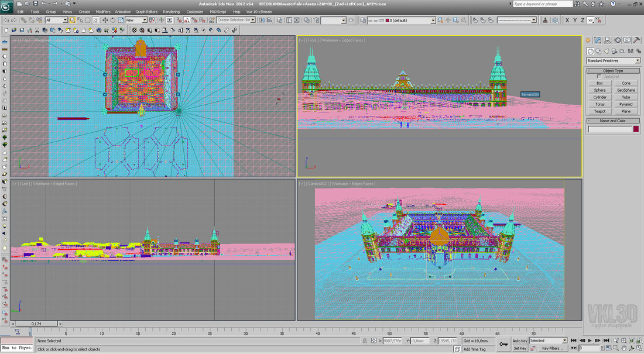Click the Play Animation button
The width and height of the screenshot is (644, 354).
pos(589,340)
